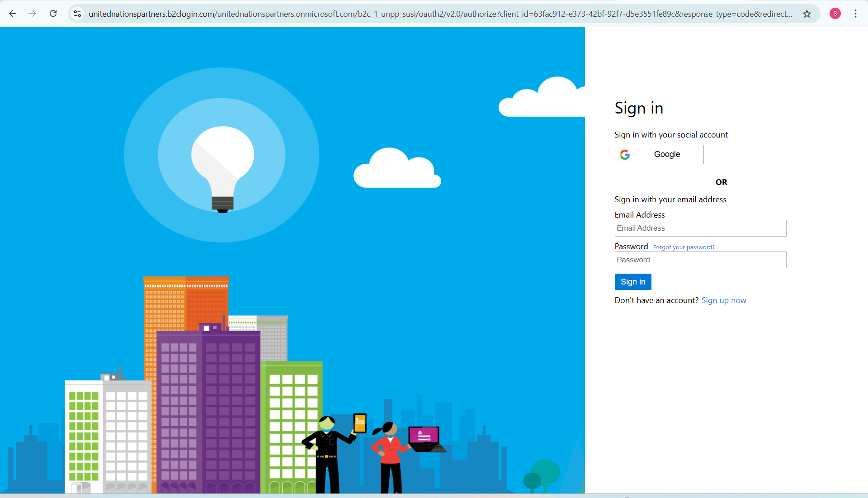Click the 'Email Address' field label
The height and width of the screenshot is (498, 868).
coord(639,215)
